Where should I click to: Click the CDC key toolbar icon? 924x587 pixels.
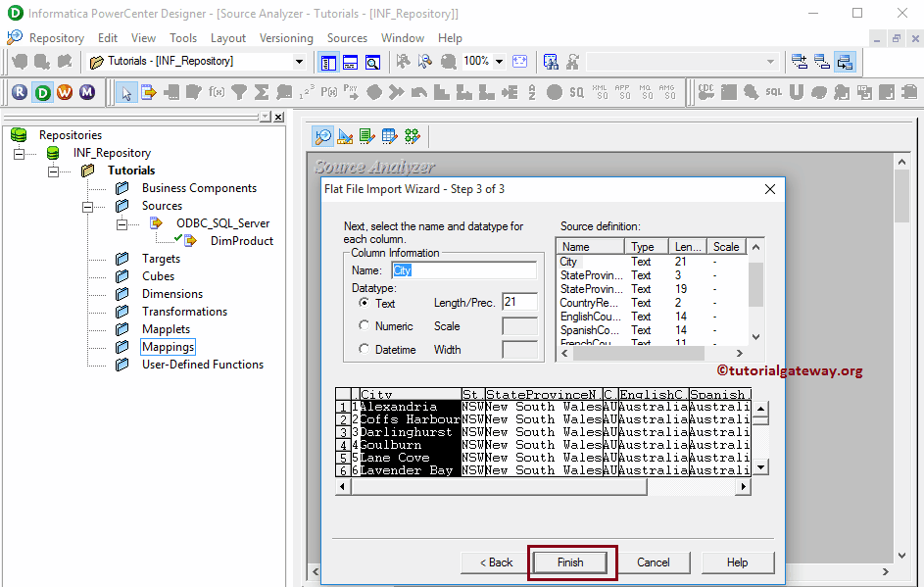(705, 92)
